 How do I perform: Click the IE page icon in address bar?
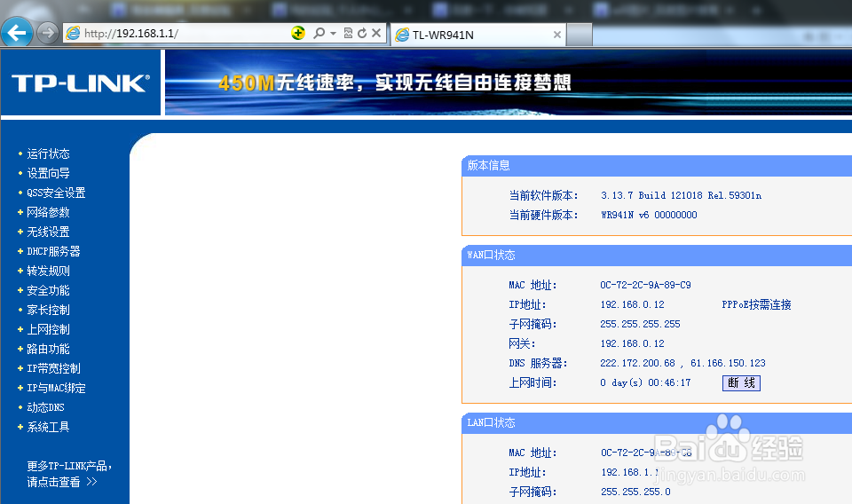[73, 33]
